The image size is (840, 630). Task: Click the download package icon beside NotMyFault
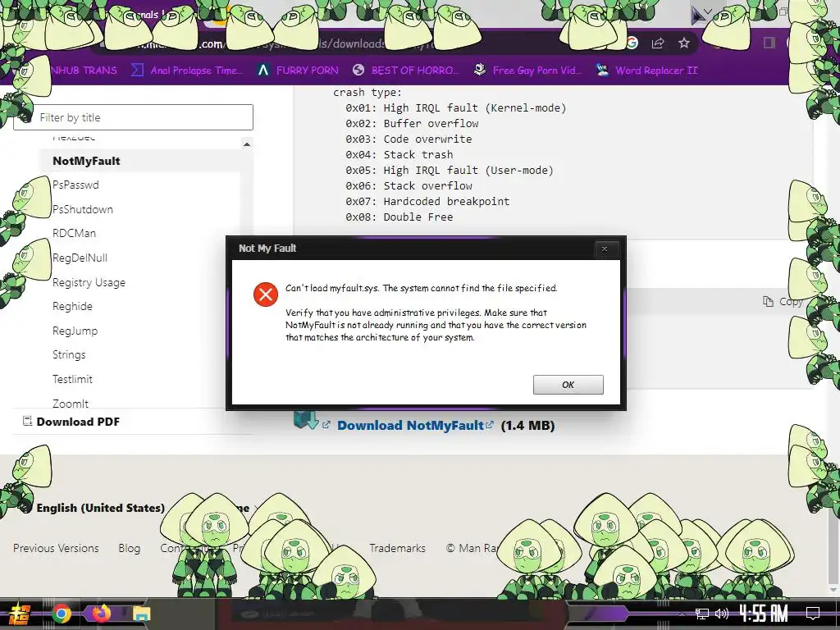pos(307,419)
